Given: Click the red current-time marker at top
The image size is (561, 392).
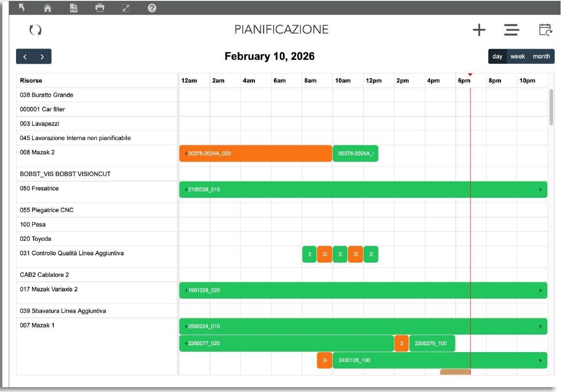Looking at the screenshot, I should click(470, 75).
